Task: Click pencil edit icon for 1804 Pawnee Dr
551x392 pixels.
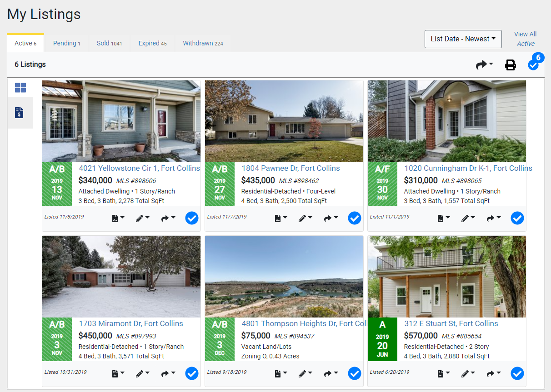Action: point(305,218)
